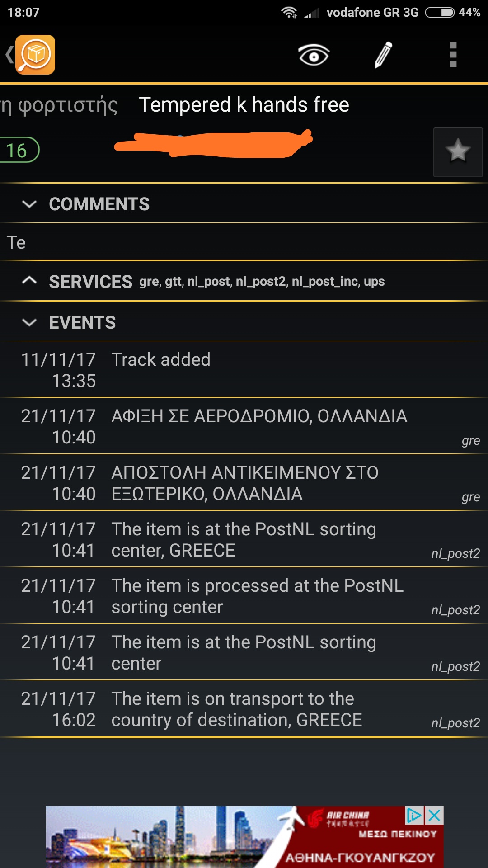Close the Air China ad

[434, 816]
